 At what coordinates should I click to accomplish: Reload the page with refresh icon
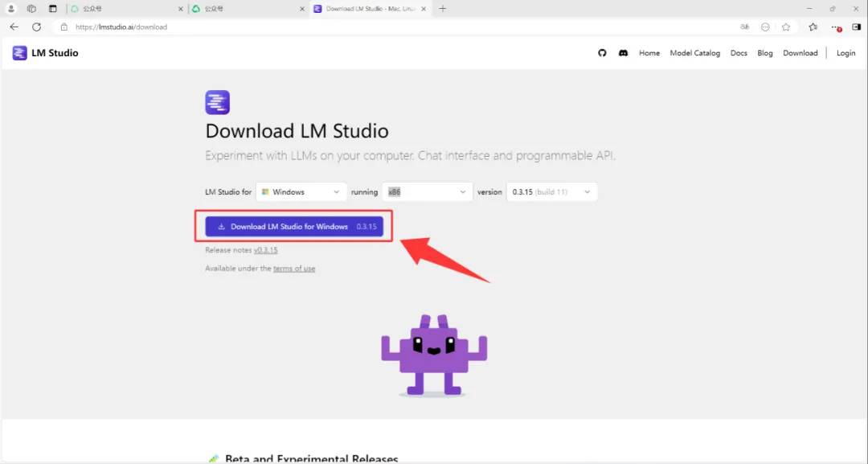click(x=36, y=27)
